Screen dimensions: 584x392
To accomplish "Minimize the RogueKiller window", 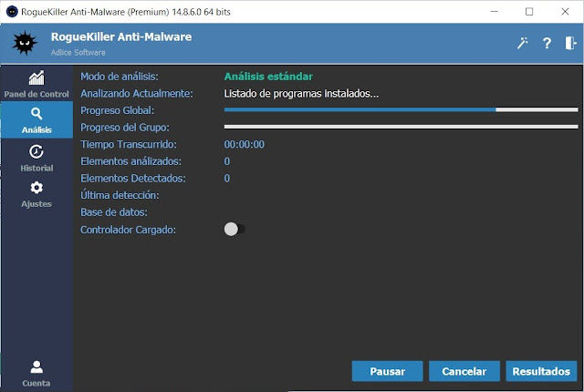I will tap(495, 12).
